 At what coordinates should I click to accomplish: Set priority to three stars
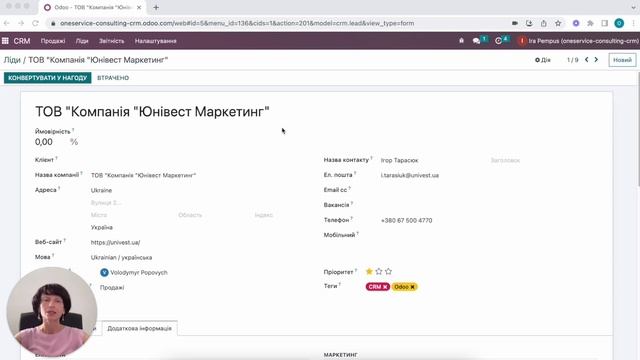(x=388, y=271)
